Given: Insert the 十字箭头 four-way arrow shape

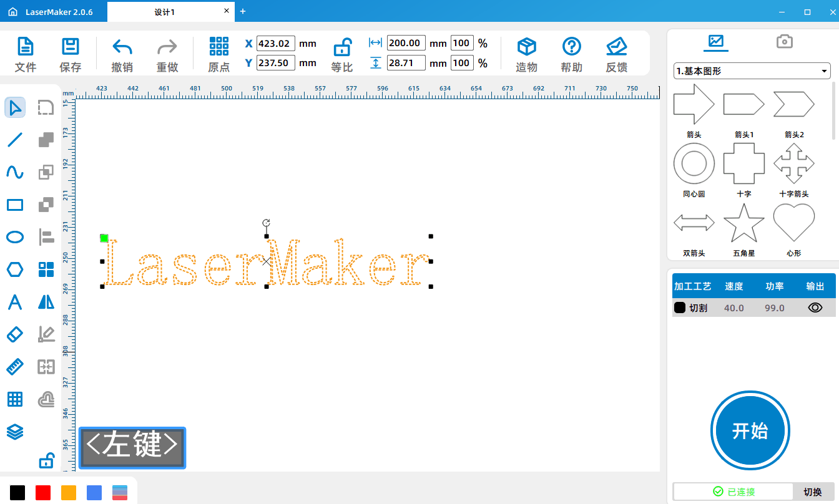Looking at the screenshot, I should click(794, 163).
